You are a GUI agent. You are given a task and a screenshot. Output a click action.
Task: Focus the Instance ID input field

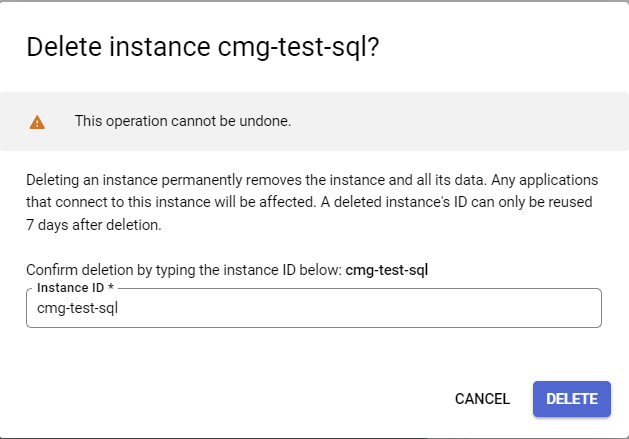click(313, 309)
